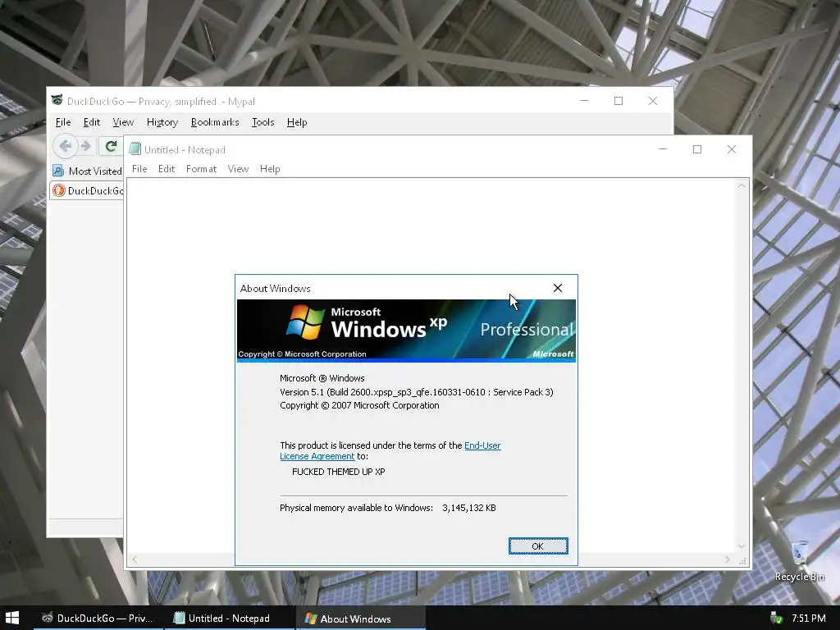This screenshot has width=840, height=630.
Task: Click the Copyright 2007 Microsoft Corporation line
Action: [x=359, y=405]
